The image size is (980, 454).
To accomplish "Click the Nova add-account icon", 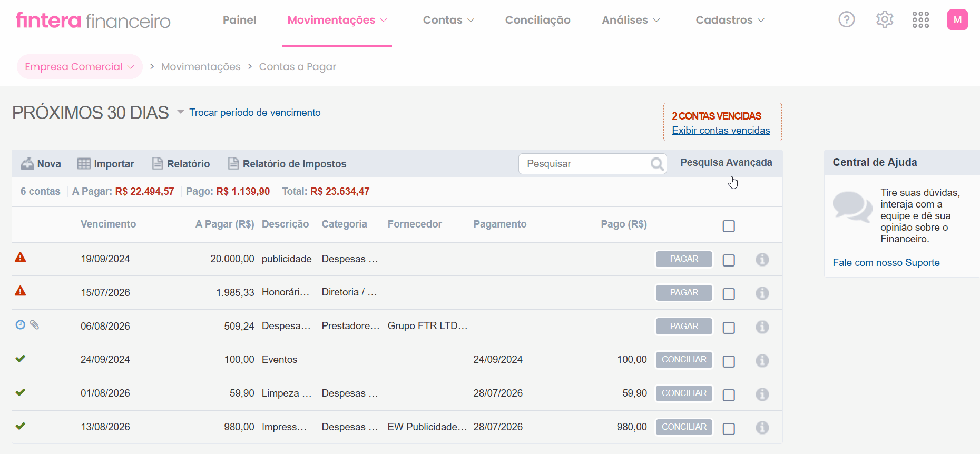I will [x=27, y=164].
